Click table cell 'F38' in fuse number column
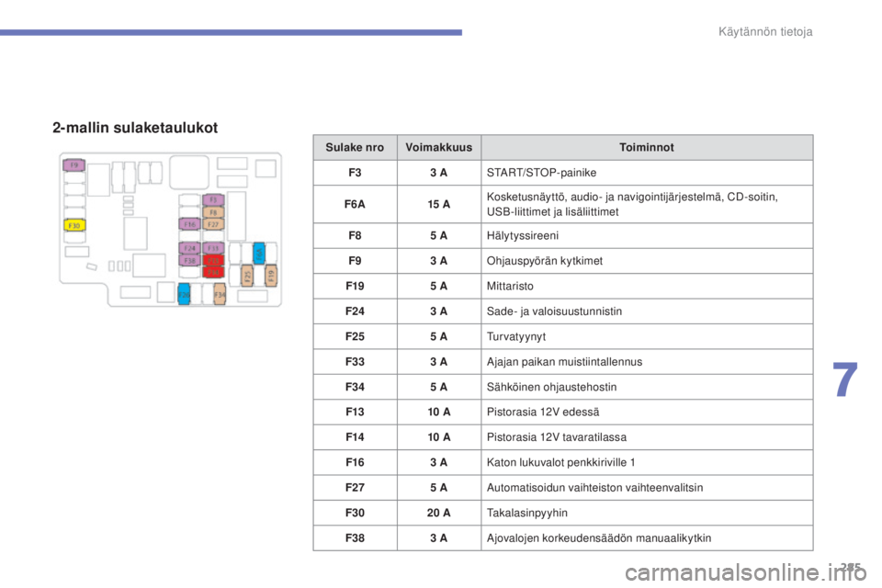The height and width of the screenshot is (588, 882). [x=355, y=537]
